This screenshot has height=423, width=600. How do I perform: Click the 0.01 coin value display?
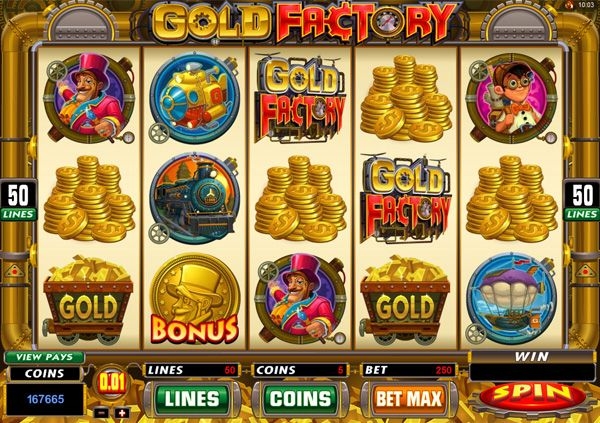[112, 382]
